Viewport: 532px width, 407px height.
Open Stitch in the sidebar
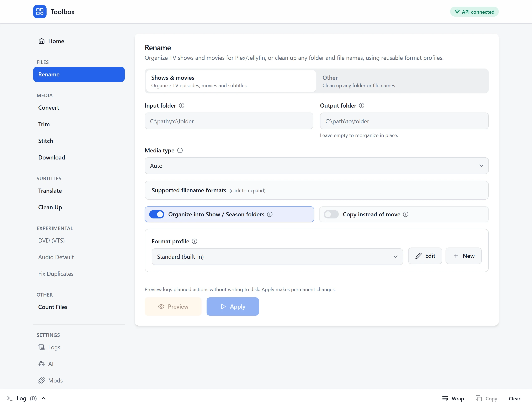pos(79,141)
